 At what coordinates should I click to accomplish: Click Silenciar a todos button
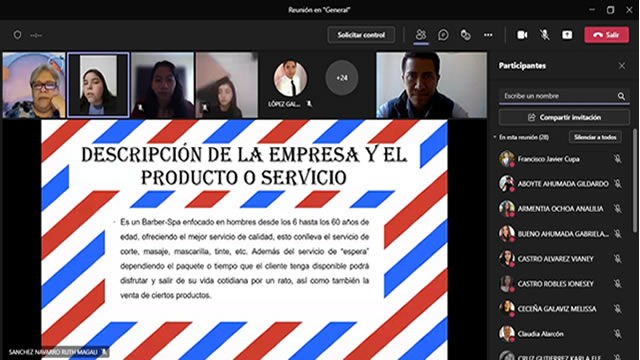[x=595, y=138]
